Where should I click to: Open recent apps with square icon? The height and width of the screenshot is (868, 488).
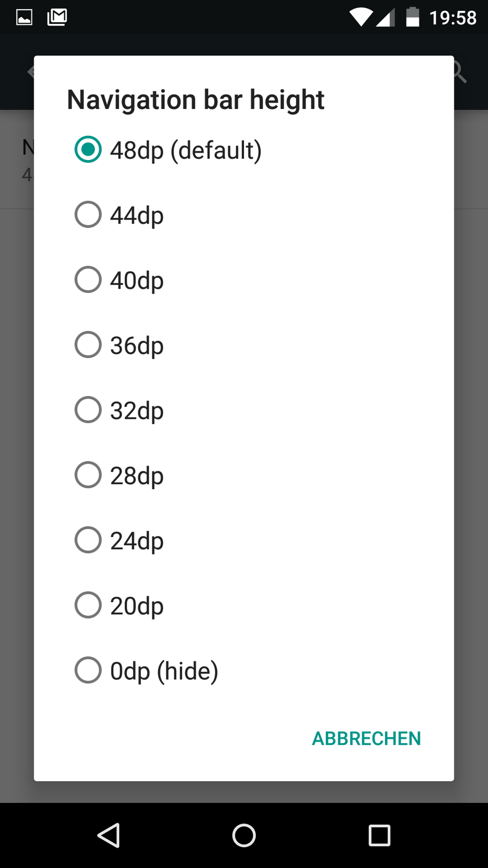(380, 835)
